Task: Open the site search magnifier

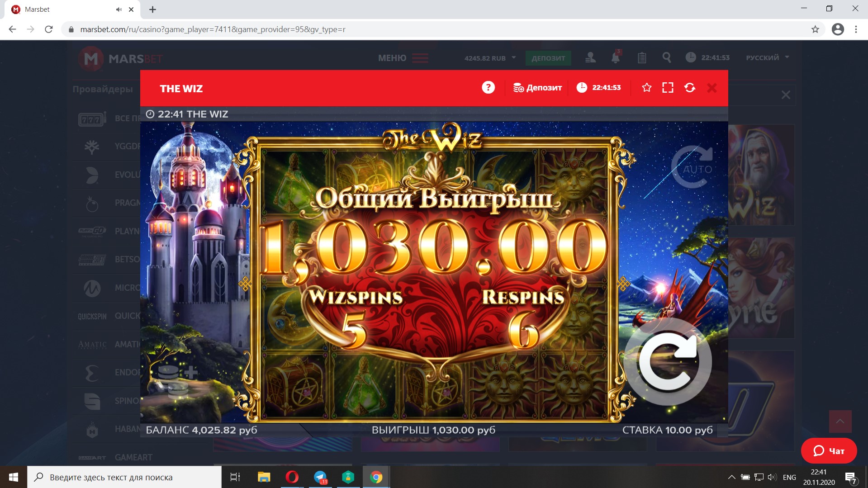Action: coord(667,57)
